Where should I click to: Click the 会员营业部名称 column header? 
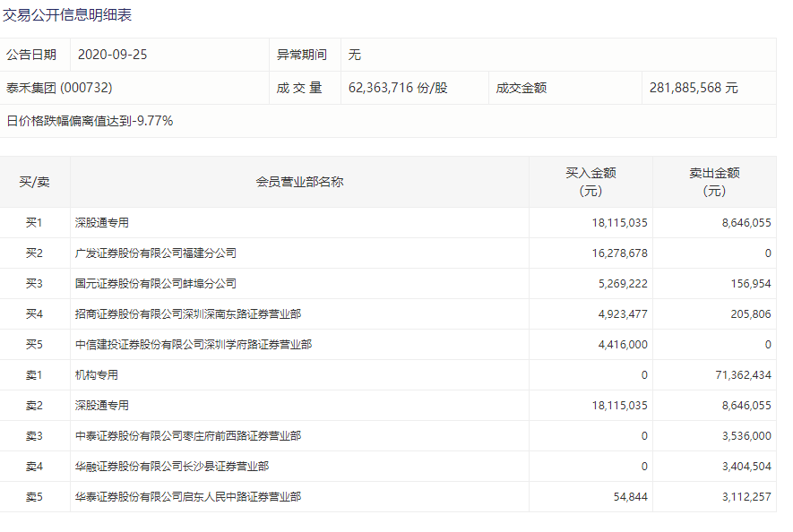(x=299, y=182)
